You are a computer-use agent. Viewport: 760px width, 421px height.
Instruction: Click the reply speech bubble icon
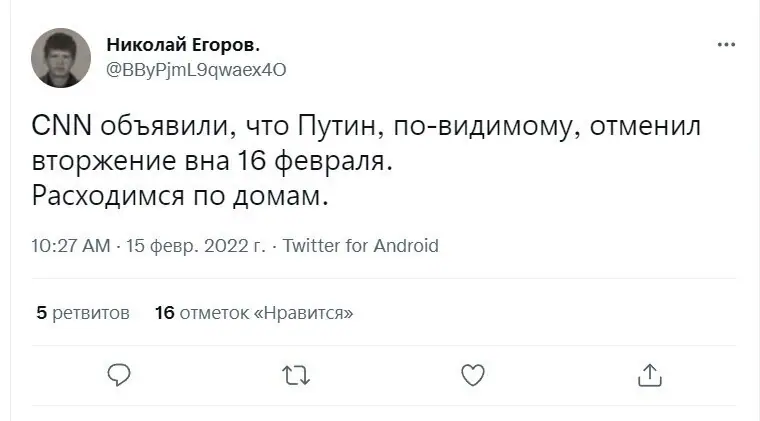coord(119,374)
